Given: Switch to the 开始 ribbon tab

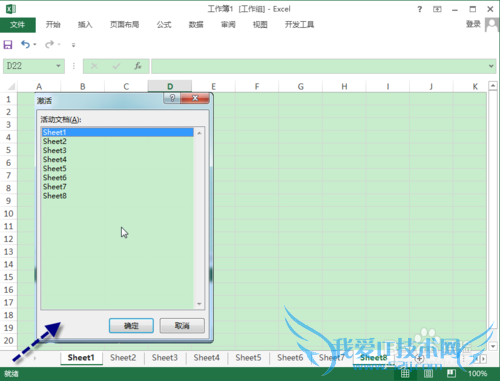Looking at the screenshot, I should point(53,24).
